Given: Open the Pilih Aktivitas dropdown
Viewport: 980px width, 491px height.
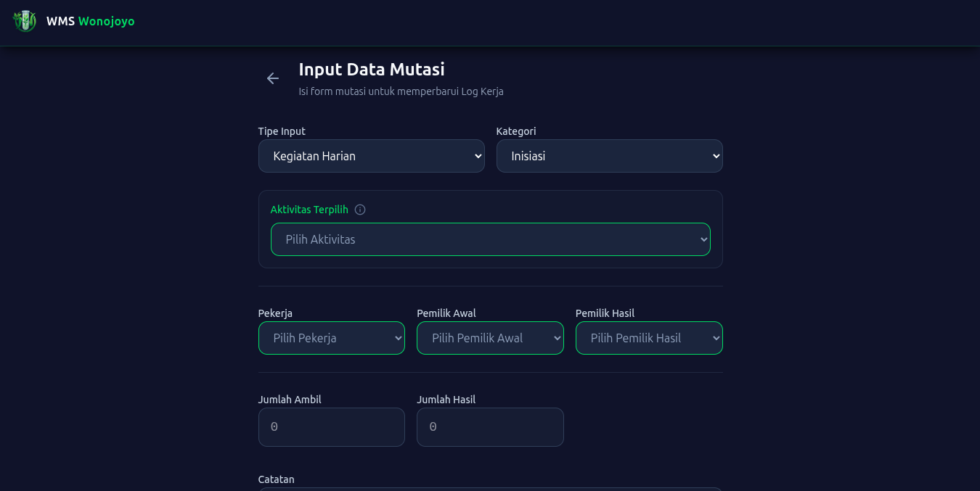Looking at the screenshot, I should pyautogui.click(x=490, y=239).
